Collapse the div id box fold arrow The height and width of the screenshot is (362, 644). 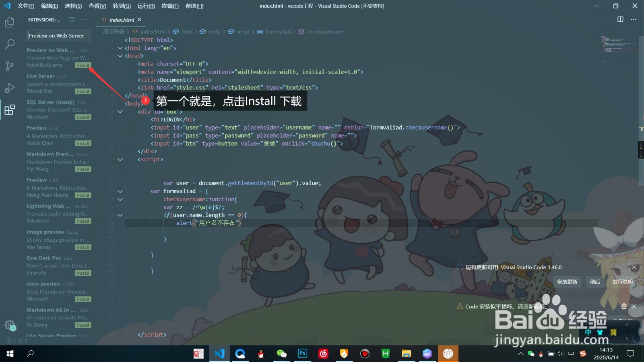point(120,112)
